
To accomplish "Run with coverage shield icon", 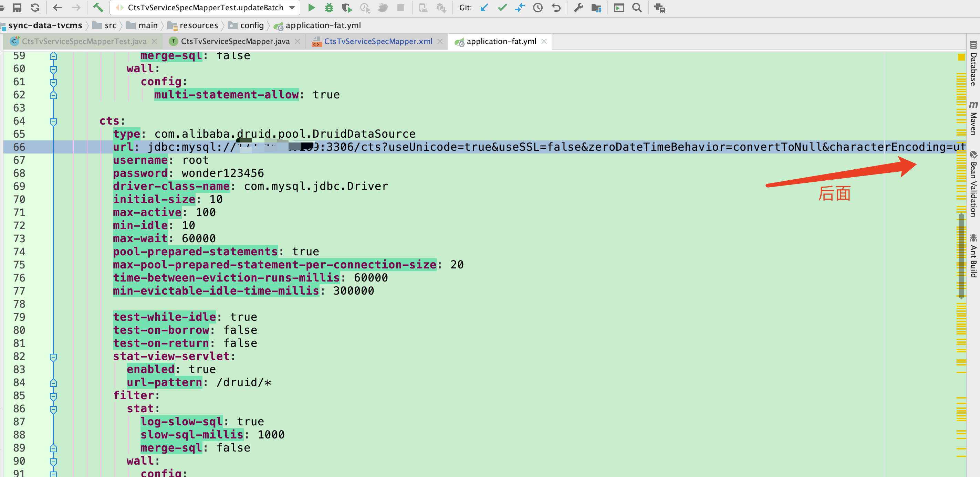I will tap(346, 8).
